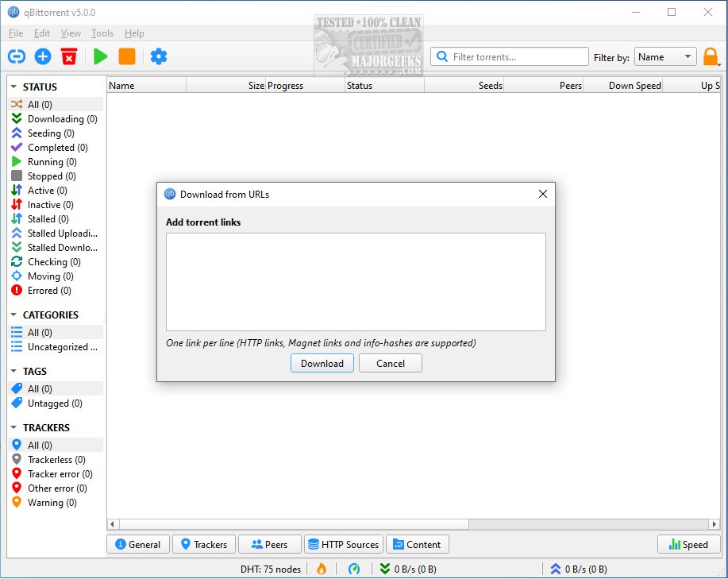Click the Add Torrent File plus icon
728x579 pixels.
point(43,56)
